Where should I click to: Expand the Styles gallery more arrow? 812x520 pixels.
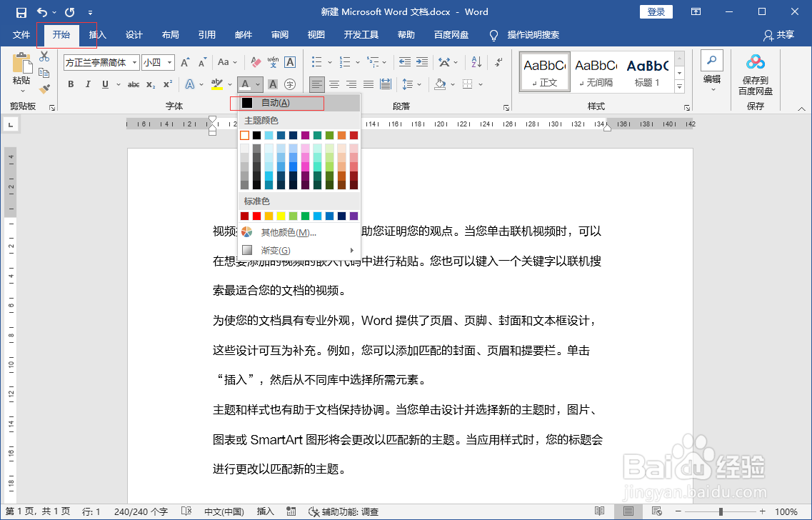tap(679, 87)
